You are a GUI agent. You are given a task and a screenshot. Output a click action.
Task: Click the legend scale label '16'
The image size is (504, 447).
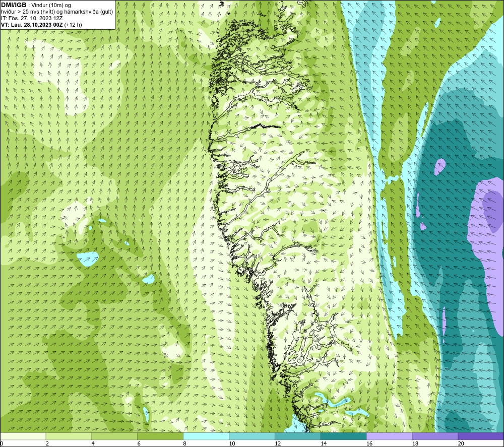click(x=369, y=443)
